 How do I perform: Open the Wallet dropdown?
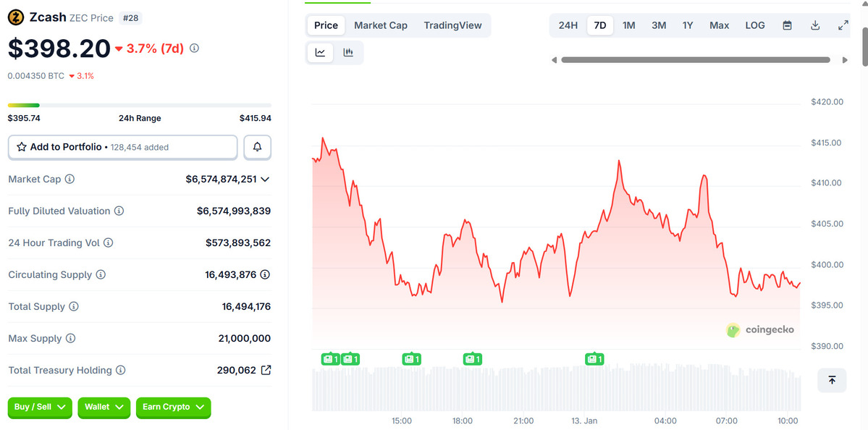104,408
